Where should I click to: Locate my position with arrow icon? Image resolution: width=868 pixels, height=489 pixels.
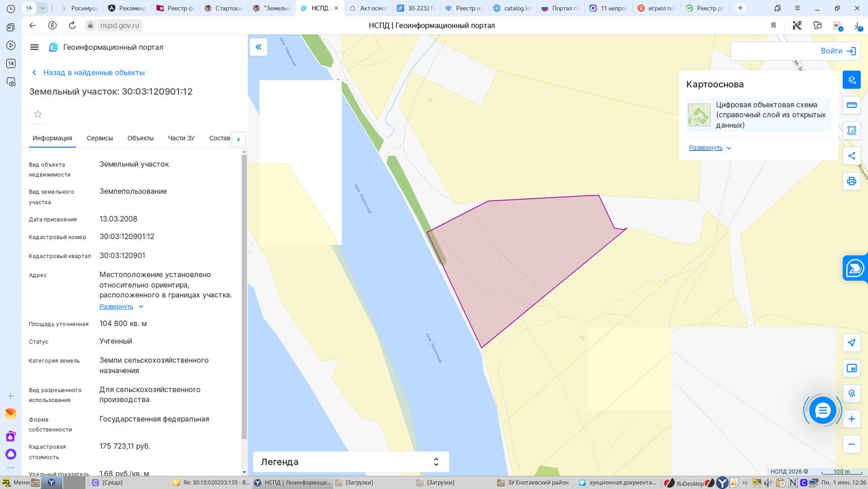pyautogui.click(x=852, y=343)
